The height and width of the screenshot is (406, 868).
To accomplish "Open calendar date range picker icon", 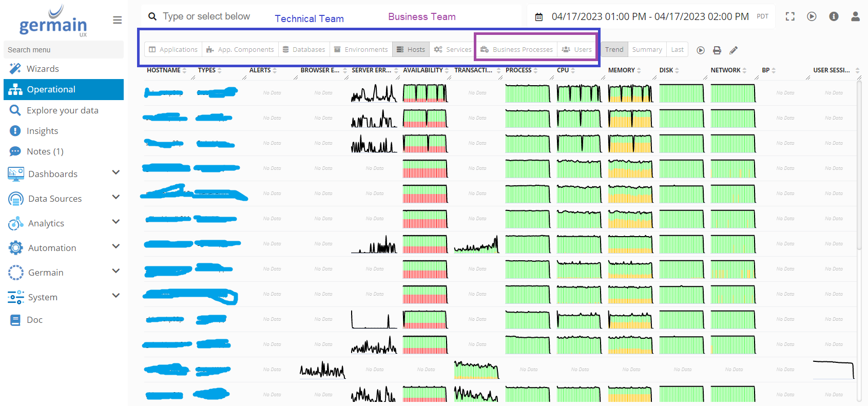I will pos(539,17).
